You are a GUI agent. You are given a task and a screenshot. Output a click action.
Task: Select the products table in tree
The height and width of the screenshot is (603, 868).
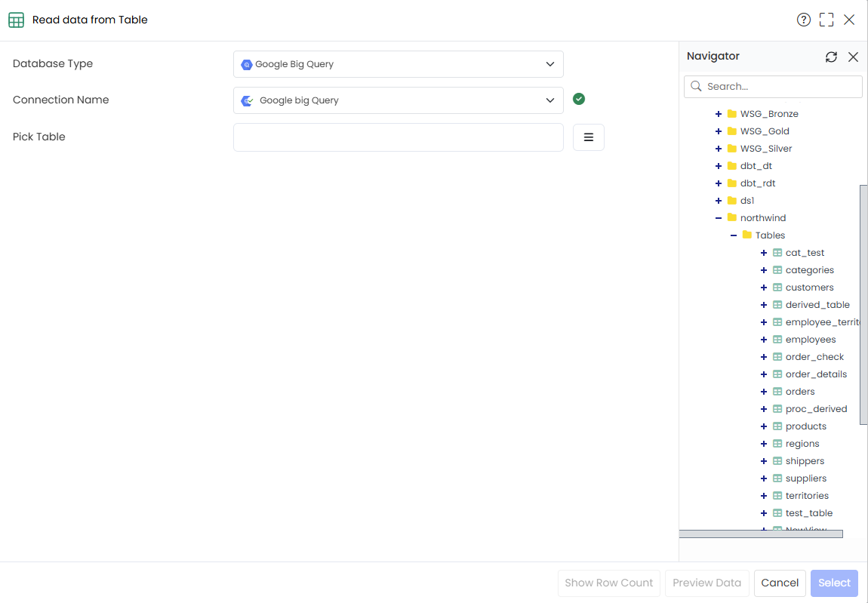click(805, 426)
